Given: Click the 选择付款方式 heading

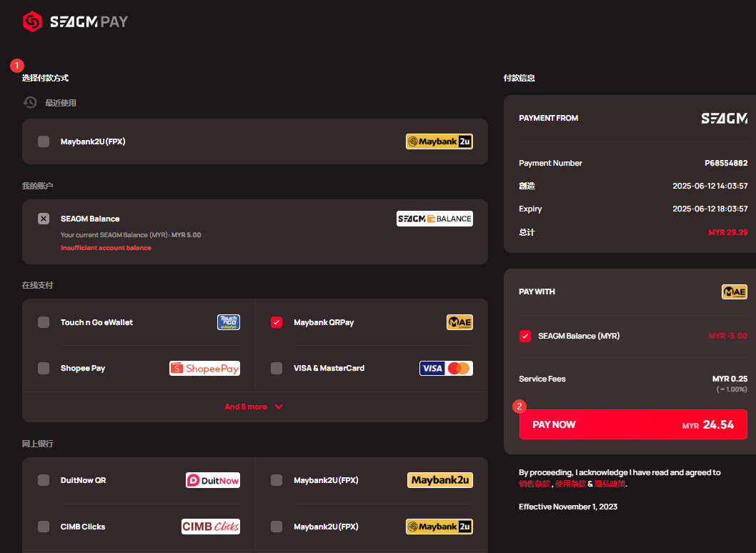Looking at the screenshot, I should pos(45,78).
